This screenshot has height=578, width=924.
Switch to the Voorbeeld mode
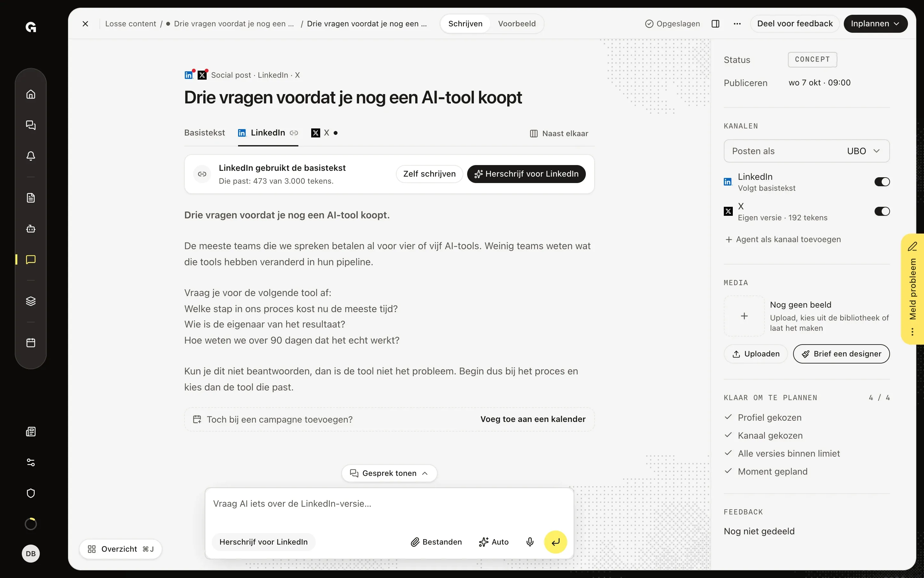coord(517,24)
